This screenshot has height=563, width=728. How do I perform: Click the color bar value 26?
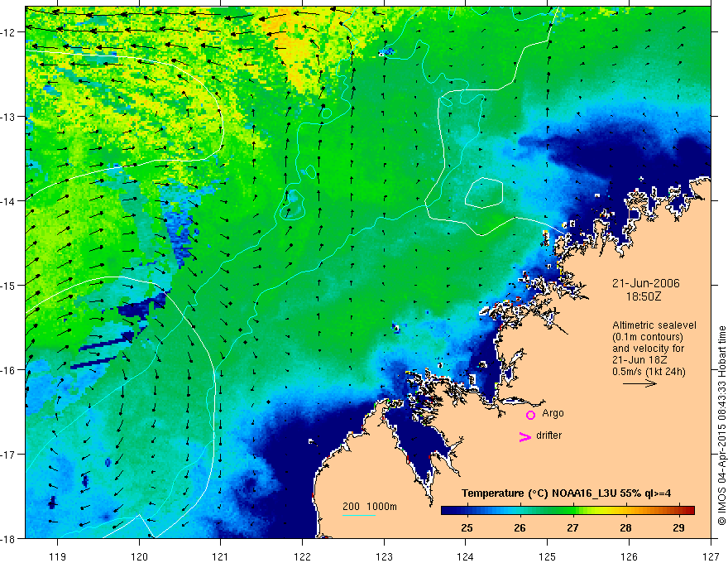point(520,527)
